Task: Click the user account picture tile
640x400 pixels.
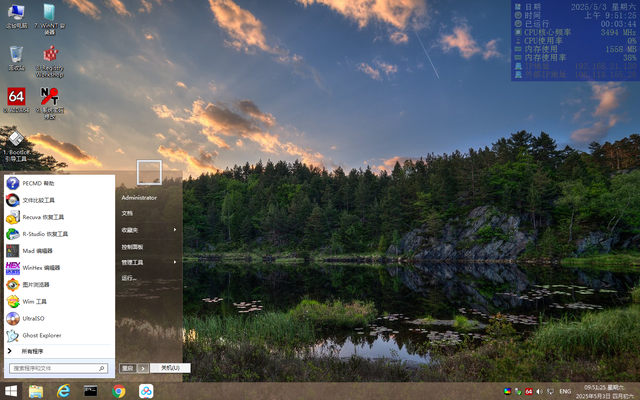Action: pos(149,172)
